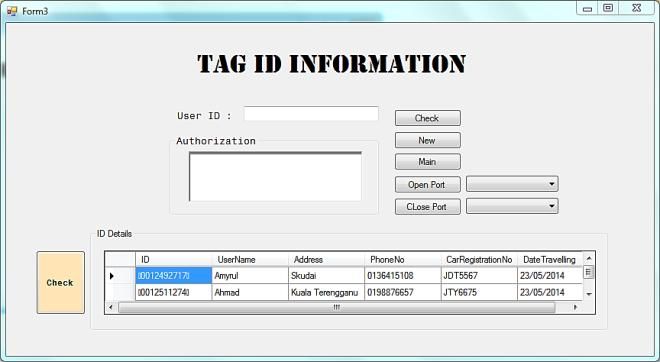Click the large orange Check button
Viewport: 660px width, 362px height.
click(61, 282)
